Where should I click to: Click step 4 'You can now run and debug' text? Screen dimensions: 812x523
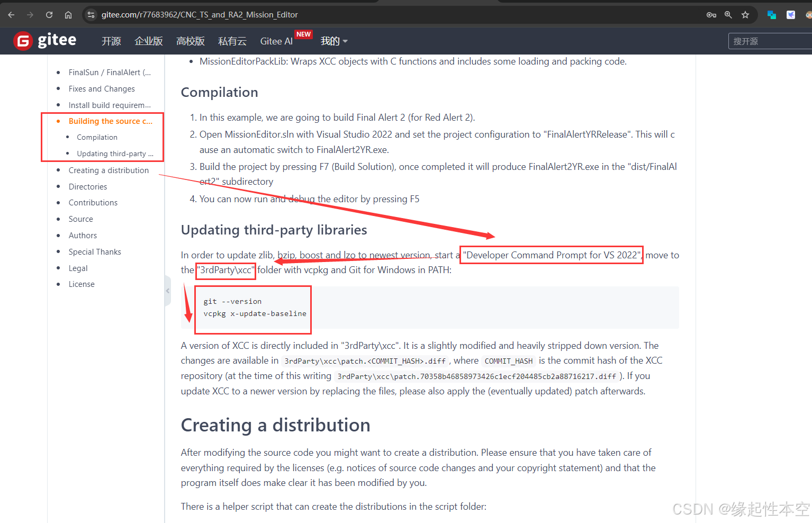309,199
